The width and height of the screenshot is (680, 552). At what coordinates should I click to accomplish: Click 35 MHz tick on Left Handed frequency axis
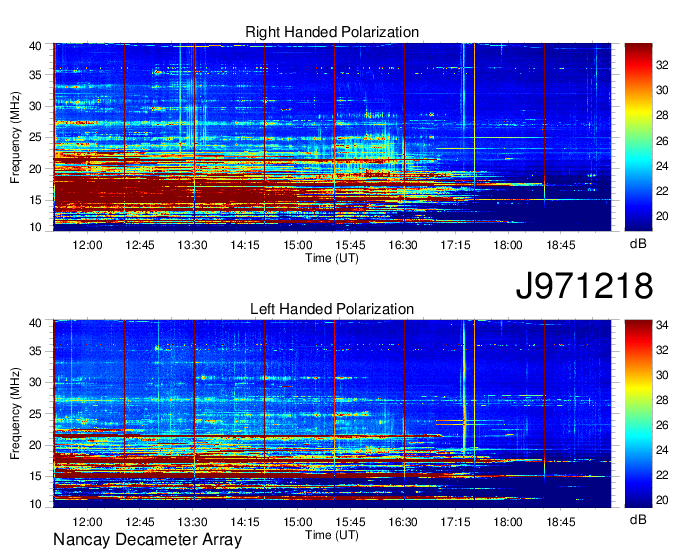click(x=35, y=351)
